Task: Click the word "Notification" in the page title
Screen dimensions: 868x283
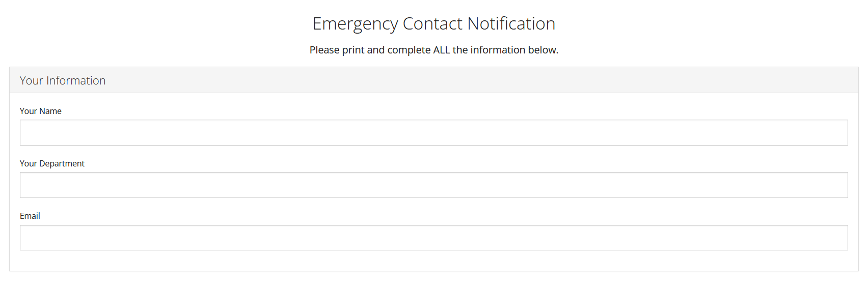Action: pos(511,24)
